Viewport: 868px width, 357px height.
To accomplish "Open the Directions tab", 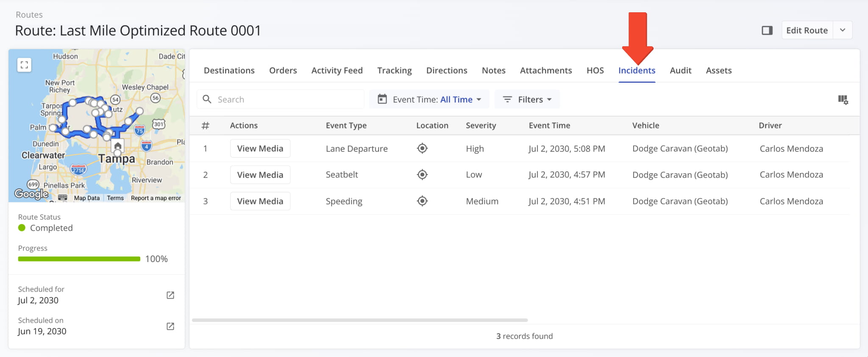I will pos(447,70).
